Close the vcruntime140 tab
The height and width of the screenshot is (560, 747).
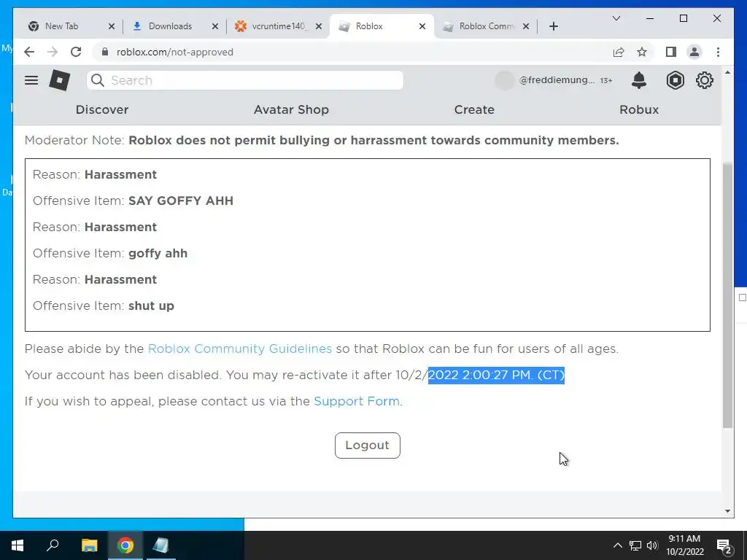(x=319, y=26)
